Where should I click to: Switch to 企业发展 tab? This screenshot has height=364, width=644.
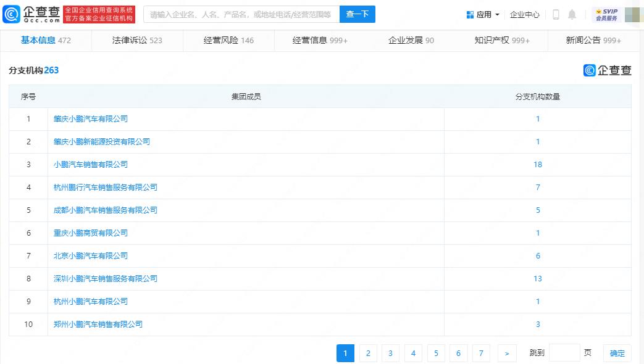tap(411, 40)
